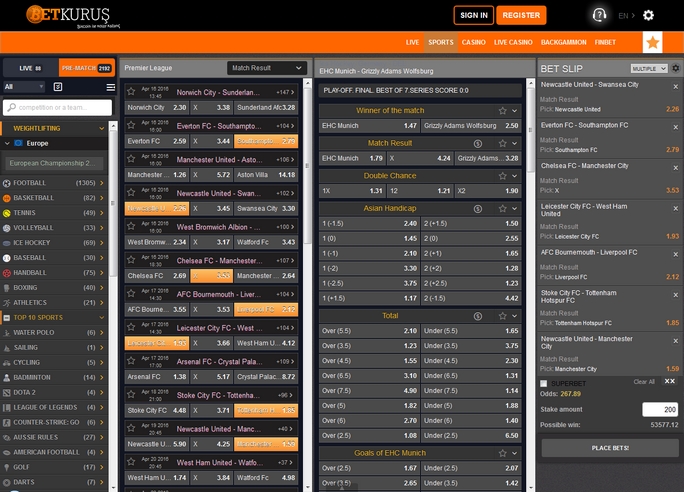
Task: Click the Stake amount input field
Action: tap(660, 410)
